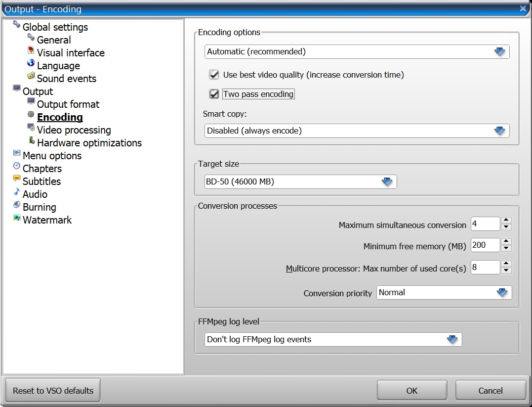This screenshot has height=407, width=532.
Task: Open the Conversion priority dropdown
Action: coord(444,292)
